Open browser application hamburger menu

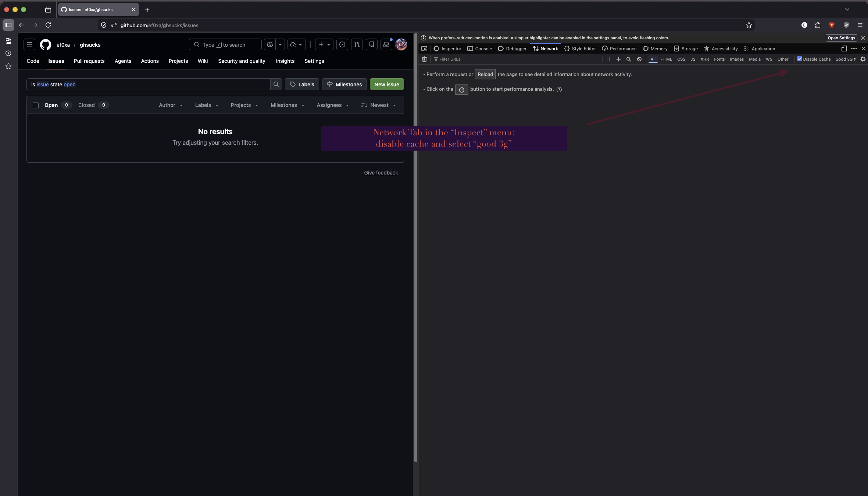[860, 25]
